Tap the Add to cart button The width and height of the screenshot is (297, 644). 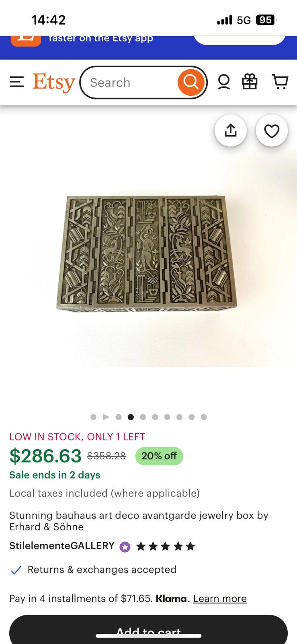(148, 630)
